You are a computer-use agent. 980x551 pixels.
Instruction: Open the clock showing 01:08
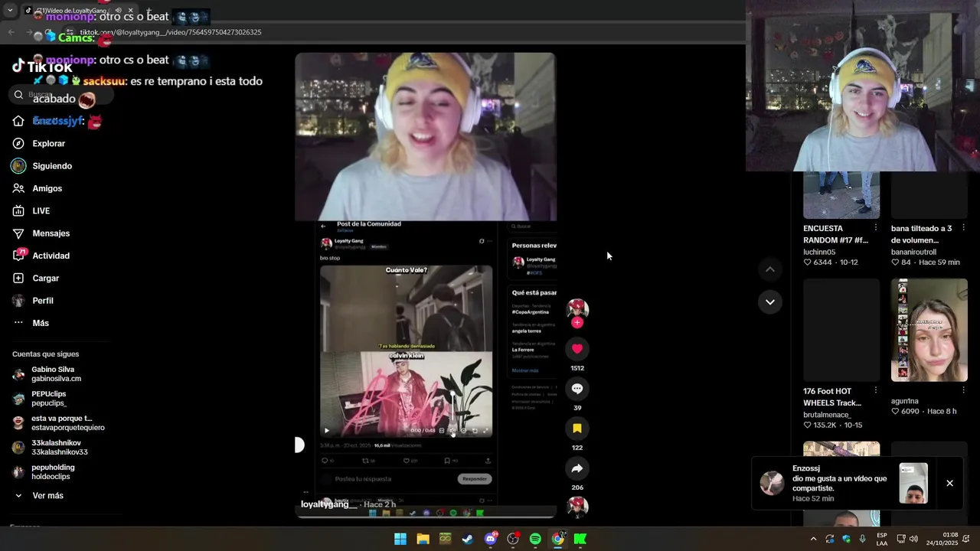point(941,539)
